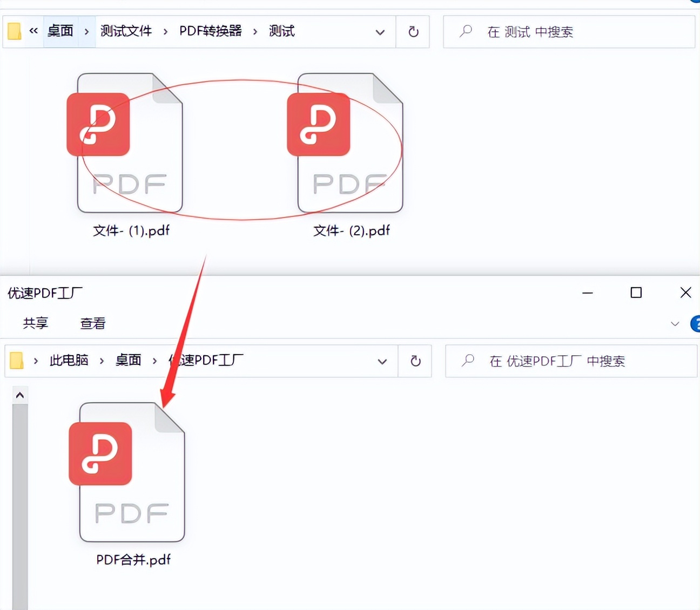
Task: Minimize the 优速PDF工厂 window
Action: click(x=588, y=293)
